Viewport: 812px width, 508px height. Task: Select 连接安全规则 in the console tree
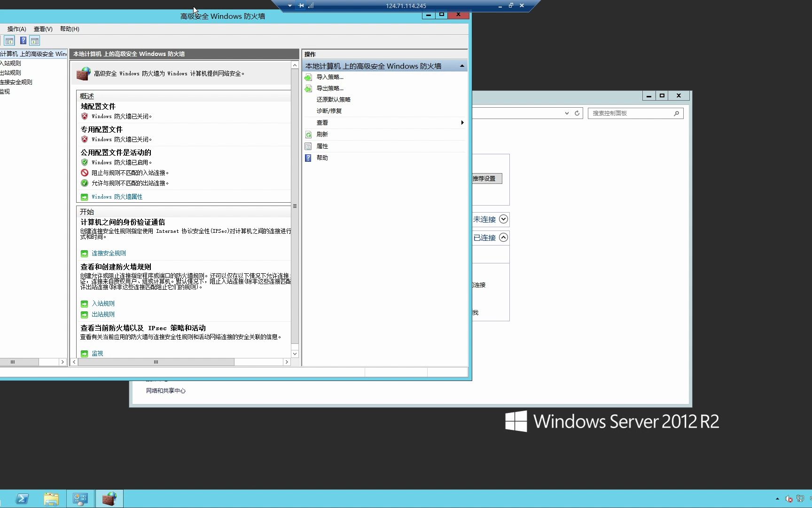(x=16, y=82)
